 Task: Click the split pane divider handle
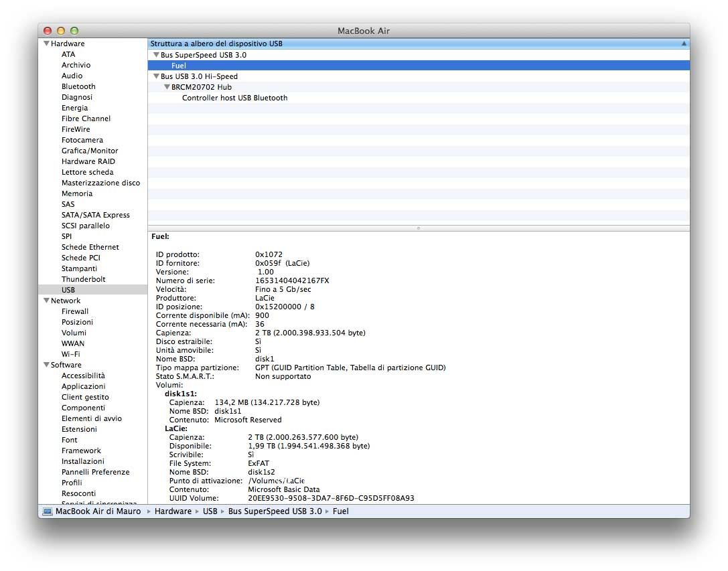coord(419,228)
